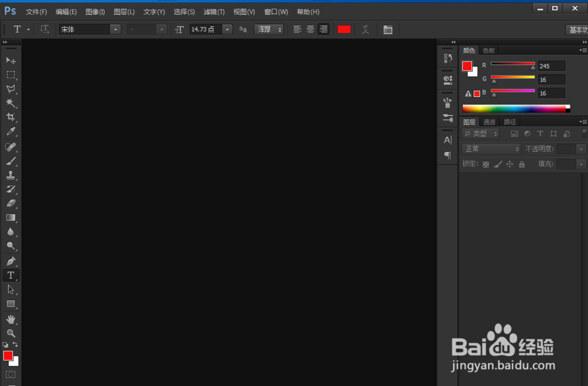Select the History Brush tool
Image resolution: width=588 pixels, height=386 pixels.
(11, 189)
